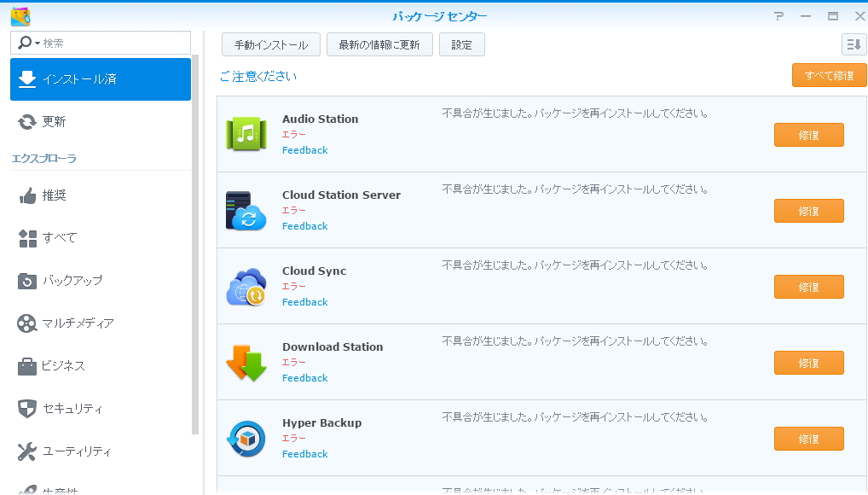Open the 設定 settings button
The width and height of the screenshot is (868, 495).
coord(461,45)
